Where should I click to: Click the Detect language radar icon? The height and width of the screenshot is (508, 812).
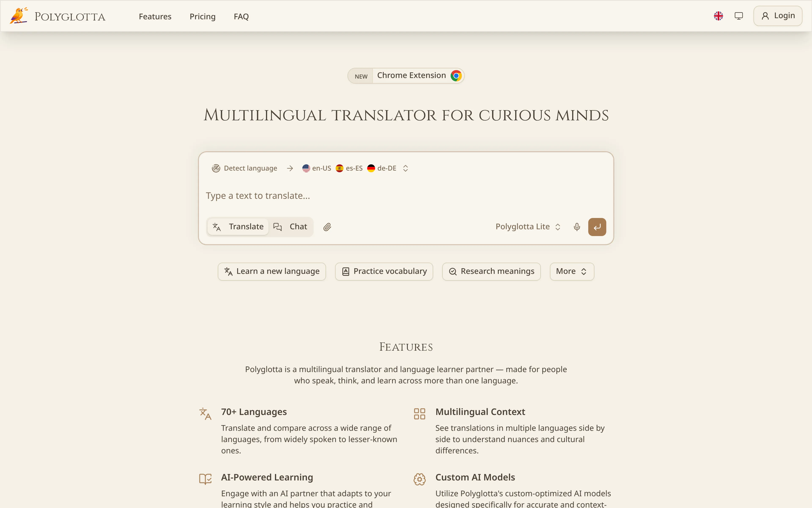coord(216,168)
